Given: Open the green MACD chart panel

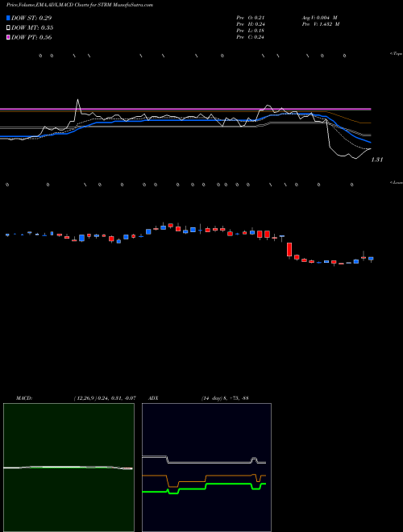Looking at the screenshot, I should [x=69, y=468].
